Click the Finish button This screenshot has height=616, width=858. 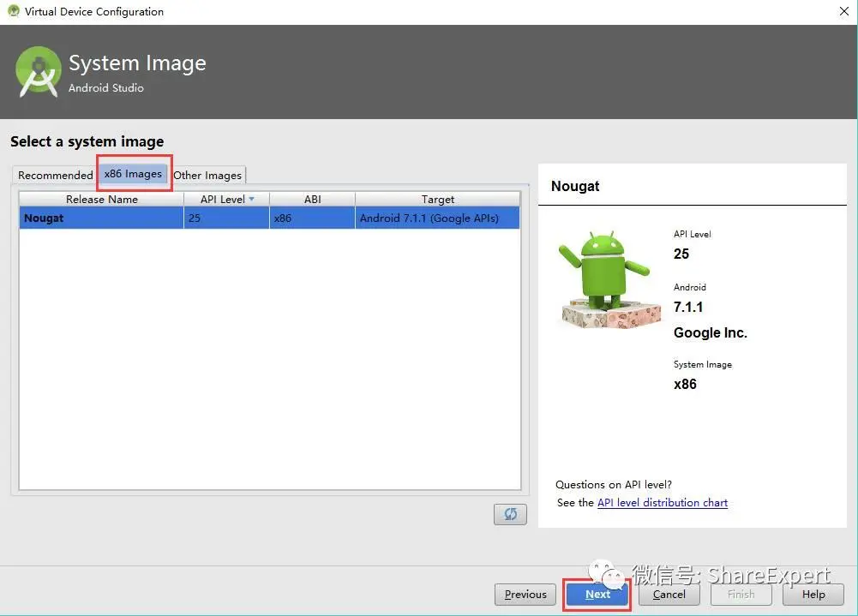tap(741, 594)
